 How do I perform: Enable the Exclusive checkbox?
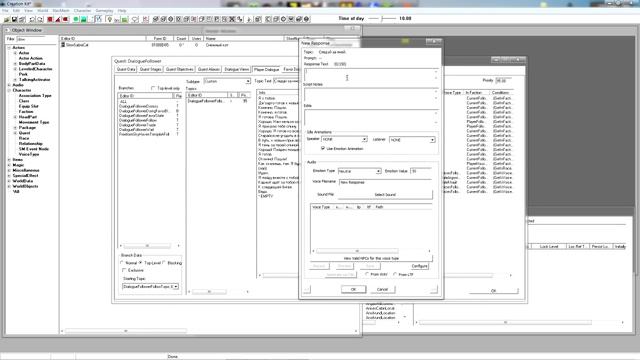point(124,270)
